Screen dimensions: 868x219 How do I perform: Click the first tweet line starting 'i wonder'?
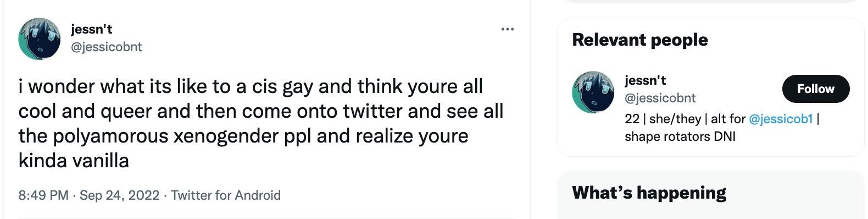(251, 86)
